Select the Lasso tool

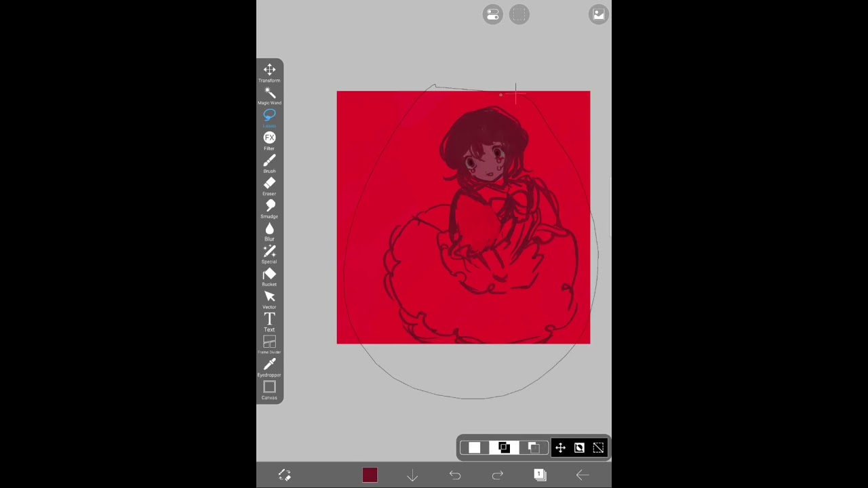point(269,117)
